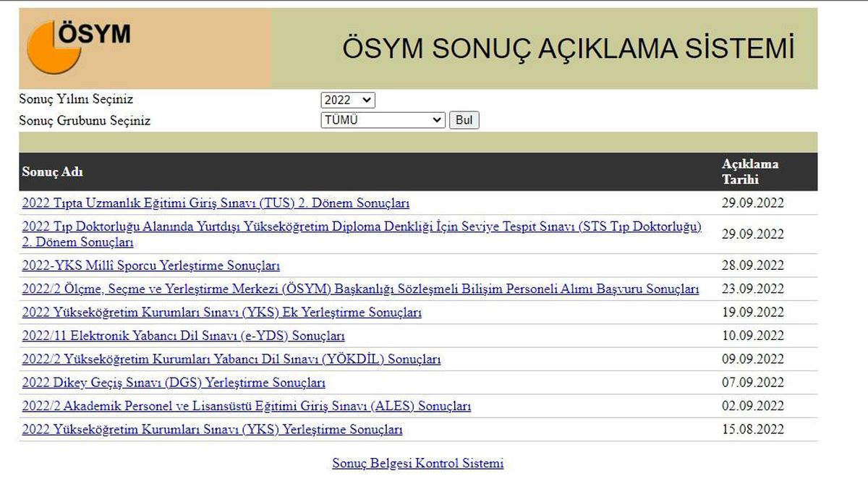Open the year dropdown showing 2022

coord(348,101)
